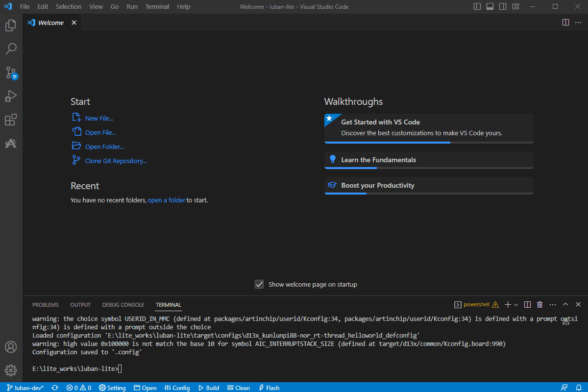The image size is (588, 392).
Task: Click the feedback icon left of the bell
Action: 564,388
